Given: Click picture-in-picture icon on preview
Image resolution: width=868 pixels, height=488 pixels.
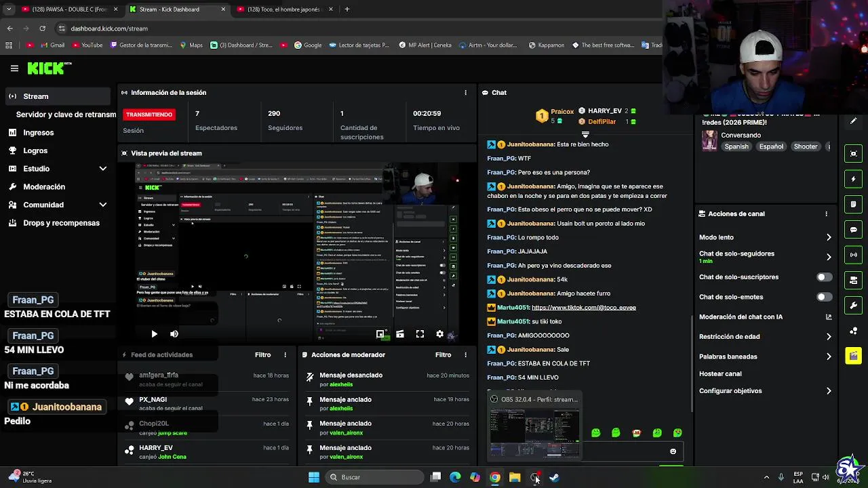Looking at the screenshot, I should [x=380, y=334].
